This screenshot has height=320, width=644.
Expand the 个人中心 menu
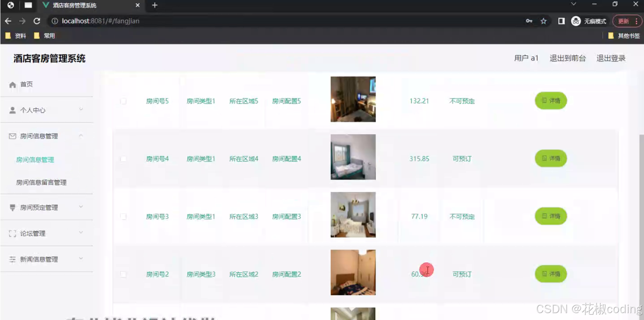[x=47, y=110]
